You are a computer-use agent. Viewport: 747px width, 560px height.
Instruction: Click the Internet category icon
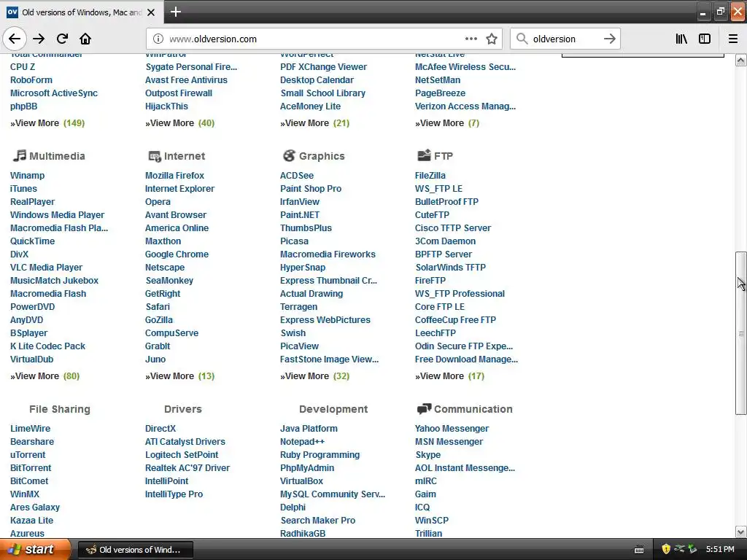[x=155, y=156]
